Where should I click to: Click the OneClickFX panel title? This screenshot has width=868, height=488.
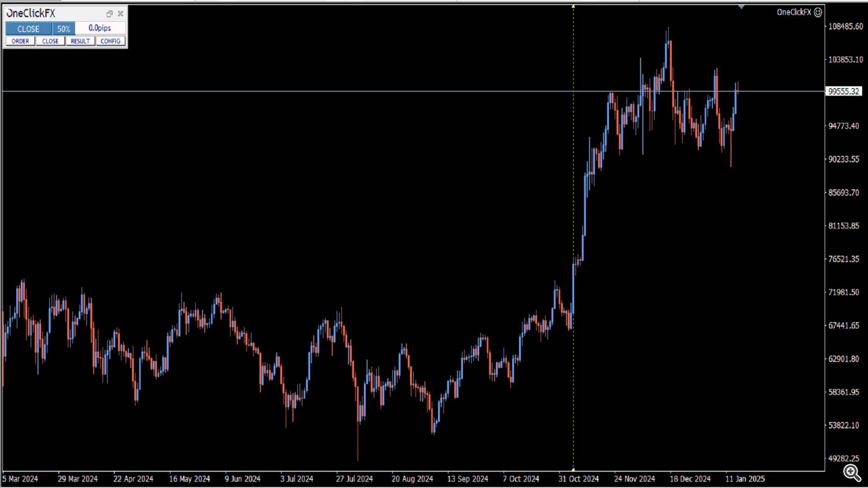(x=31, y=13)
